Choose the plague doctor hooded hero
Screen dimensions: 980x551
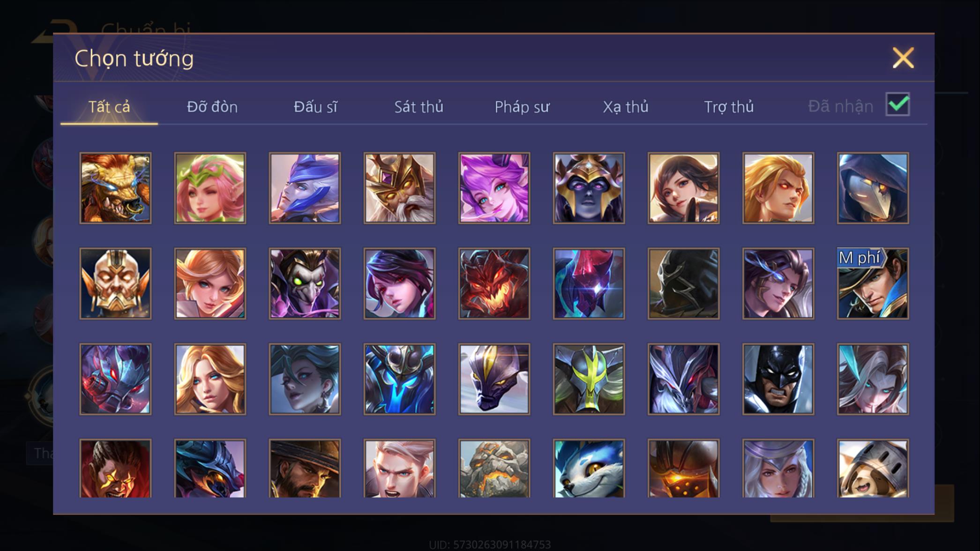pos(873,188)
